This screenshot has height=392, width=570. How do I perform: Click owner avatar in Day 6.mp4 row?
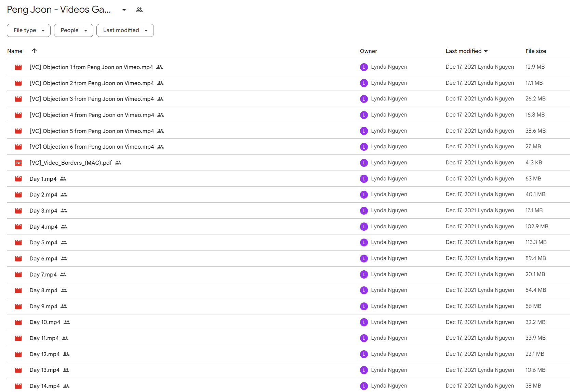tap(364, 258)
